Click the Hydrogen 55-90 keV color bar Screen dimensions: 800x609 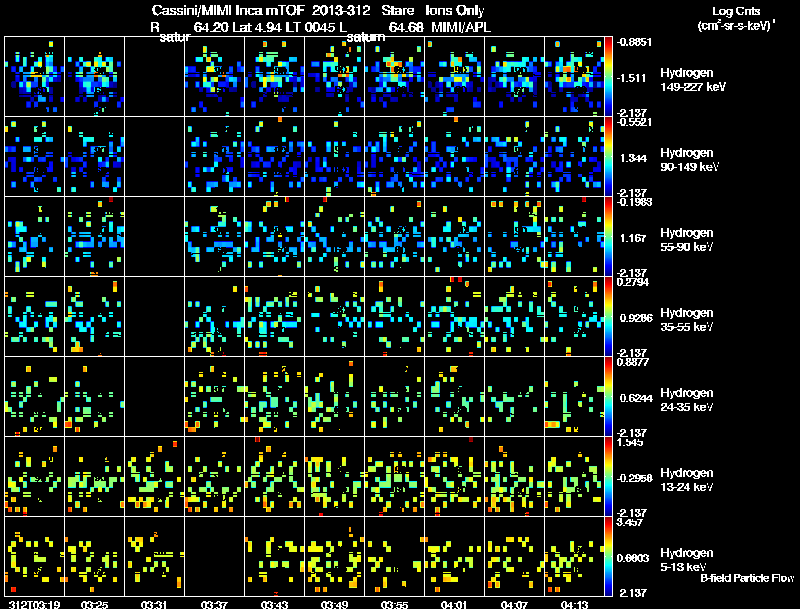[x=608, y=236]
